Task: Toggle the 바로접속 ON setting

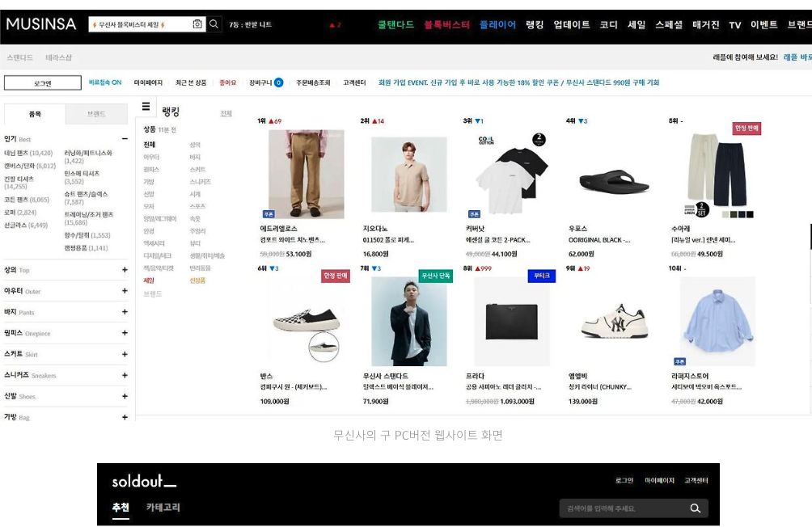Action: point(105,82)
